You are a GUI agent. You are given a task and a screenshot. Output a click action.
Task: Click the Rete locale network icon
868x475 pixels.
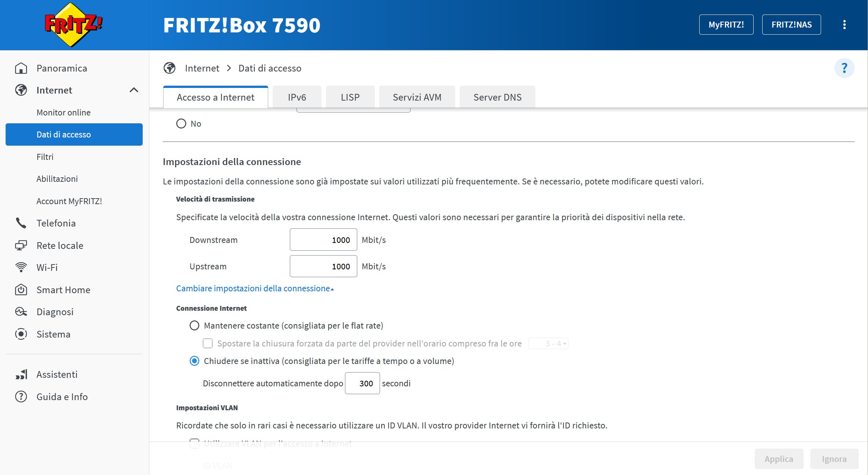tap(21, 246)
